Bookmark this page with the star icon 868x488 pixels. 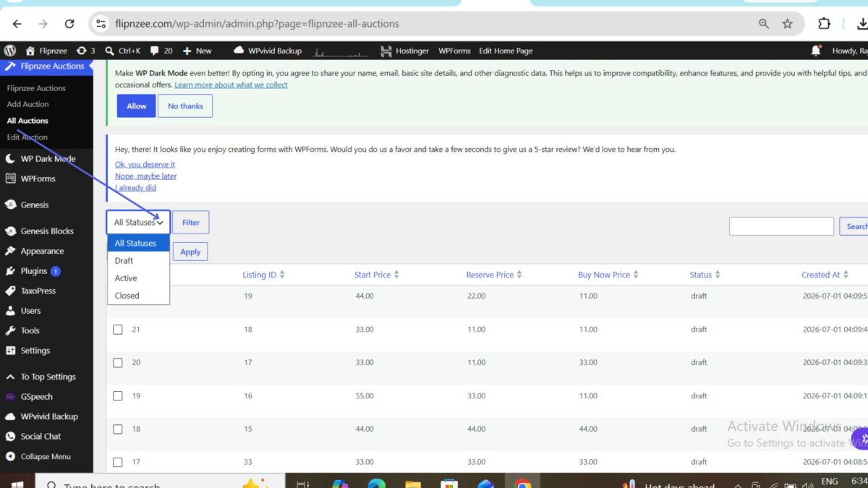pyautogui.click(x=788, y=24)
